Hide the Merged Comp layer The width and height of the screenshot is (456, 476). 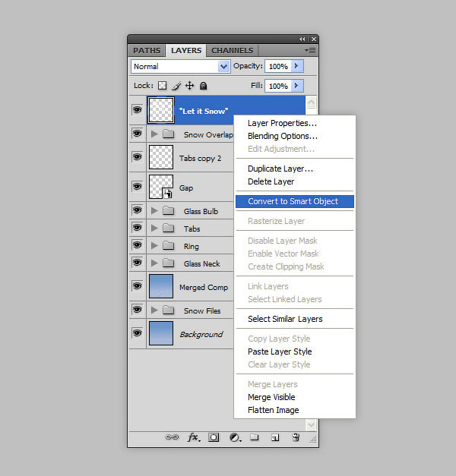click(x=137, y=286)
